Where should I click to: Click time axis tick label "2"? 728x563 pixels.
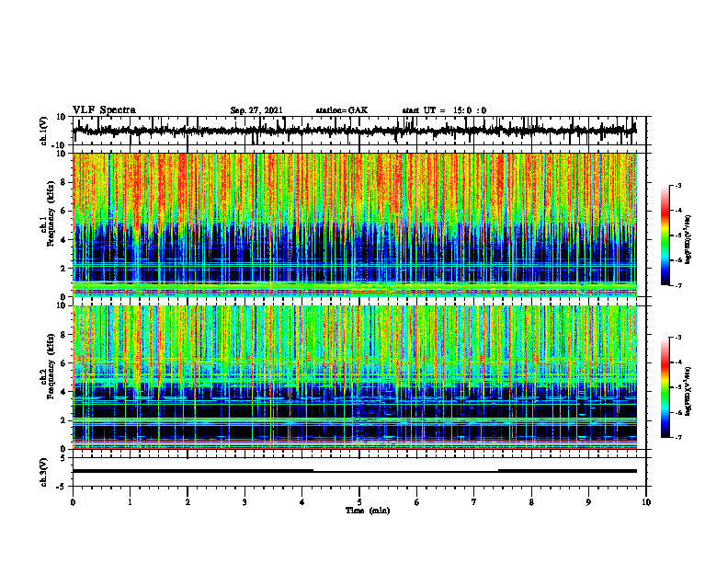click(x=188, y=502)
